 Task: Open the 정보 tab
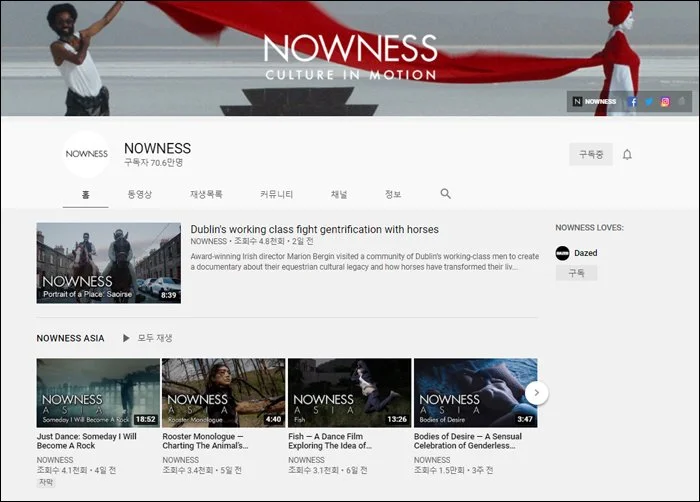click(x=393, y=194)
